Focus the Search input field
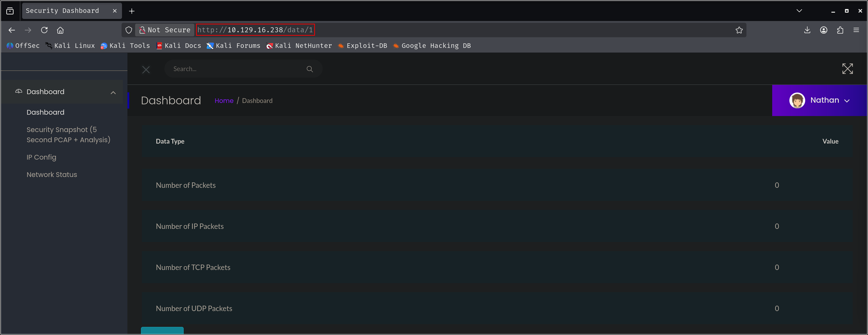The width and height of the screenshot is (868, 335). pyautogui.click(x=236, y=69)
